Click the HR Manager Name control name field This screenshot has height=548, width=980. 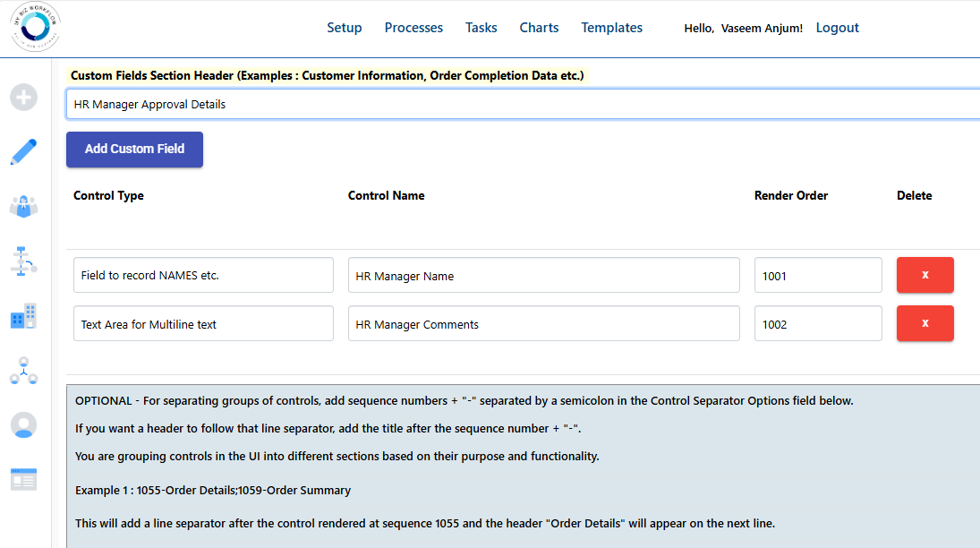pyautogui.click(x=544, y=275)
